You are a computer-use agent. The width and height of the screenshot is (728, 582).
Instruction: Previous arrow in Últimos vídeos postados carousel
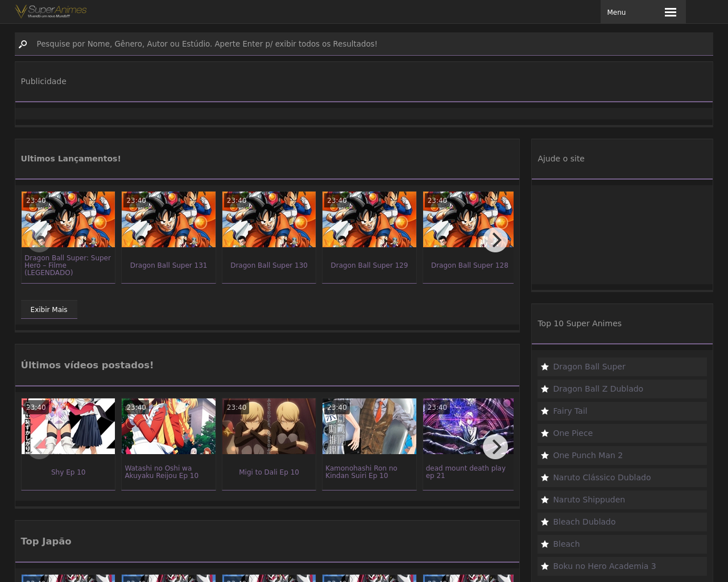point(39,447)
